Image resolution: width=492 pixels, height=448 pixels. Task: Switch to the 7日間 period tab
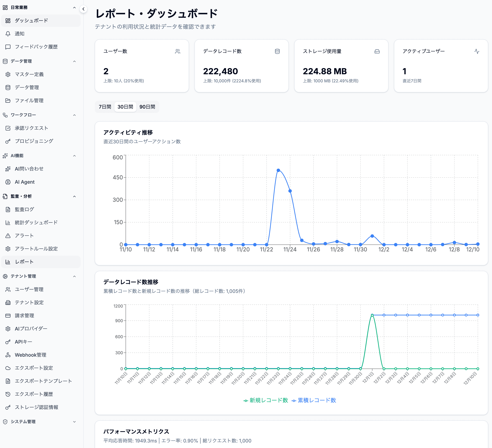click(105, 107)
